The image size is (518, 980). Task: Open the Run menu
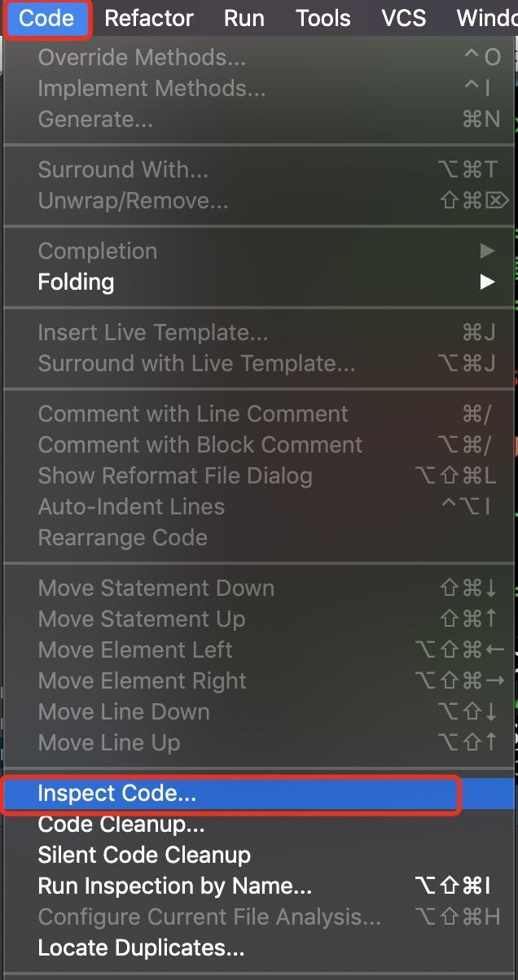click(244, 17)
